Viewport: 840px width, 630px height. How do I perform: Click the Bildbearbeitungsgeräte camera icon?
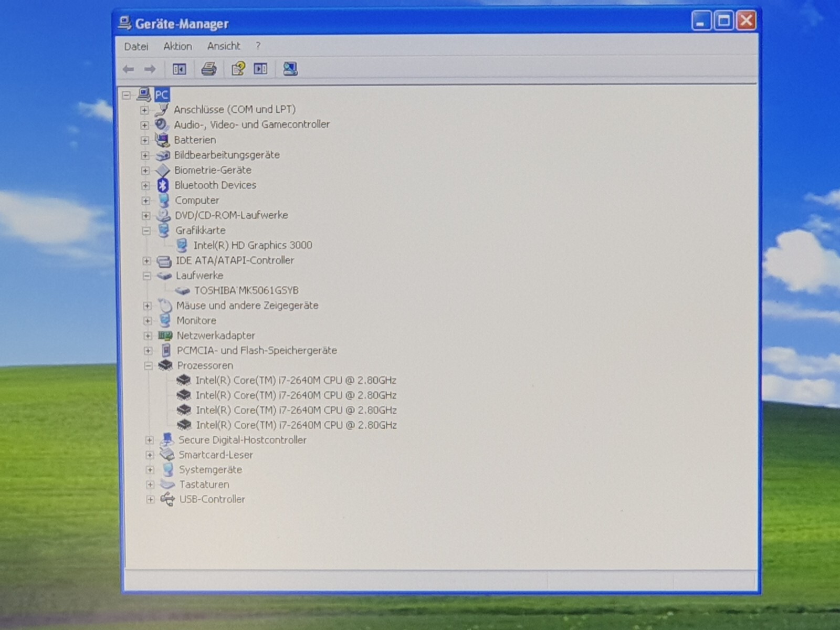coord(163,155)
